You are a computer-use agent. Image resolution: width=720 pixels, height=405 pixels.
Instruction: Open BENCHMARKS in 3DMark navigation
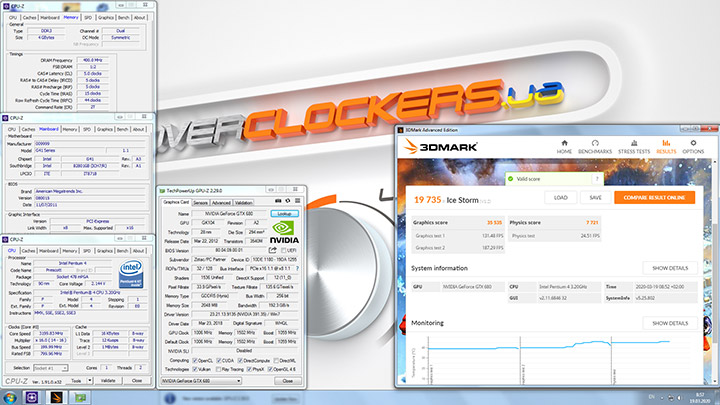coord(595,147)
